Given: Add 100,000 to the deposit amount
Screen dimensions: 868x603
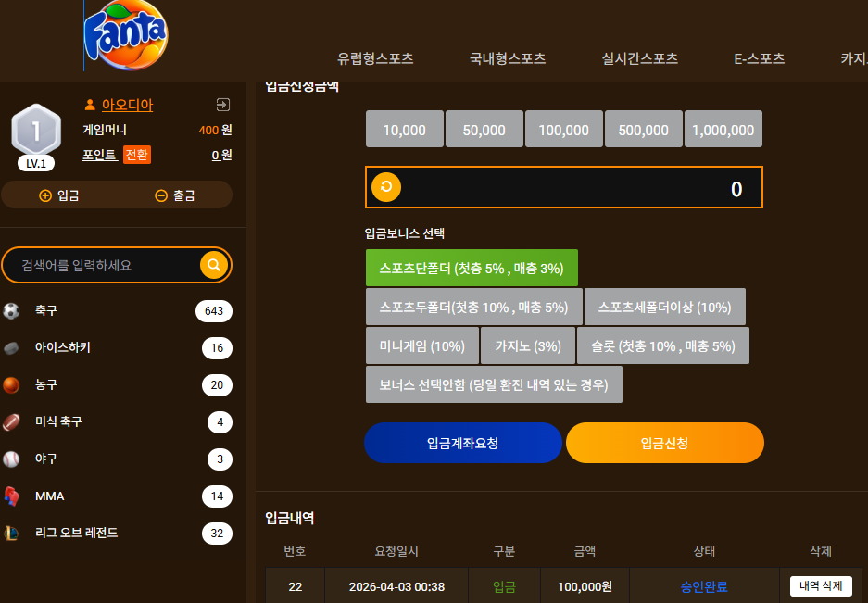Looking at the screenshot, I should pos(563,129).
